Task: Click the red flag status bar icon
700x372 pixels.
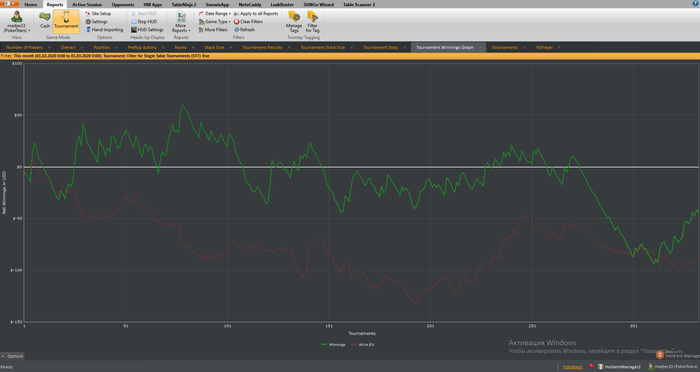Action: (592, 367)
